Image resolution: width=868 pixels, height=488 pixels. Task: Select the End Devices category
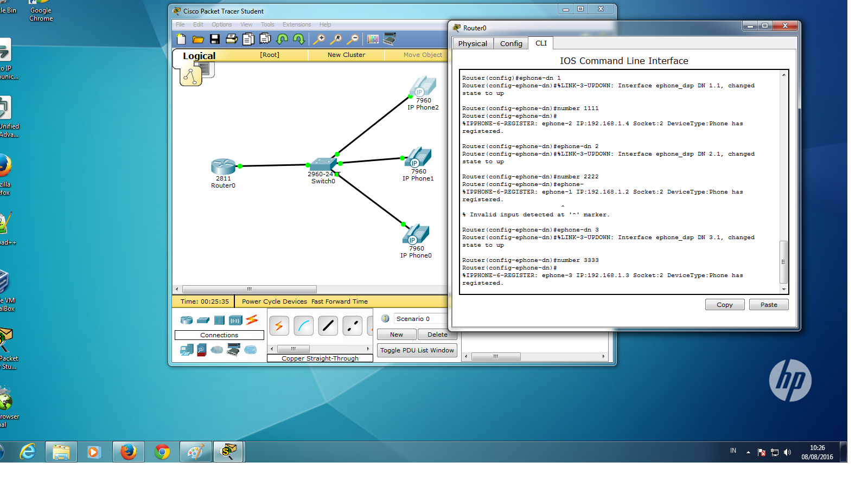click(187, 350)
